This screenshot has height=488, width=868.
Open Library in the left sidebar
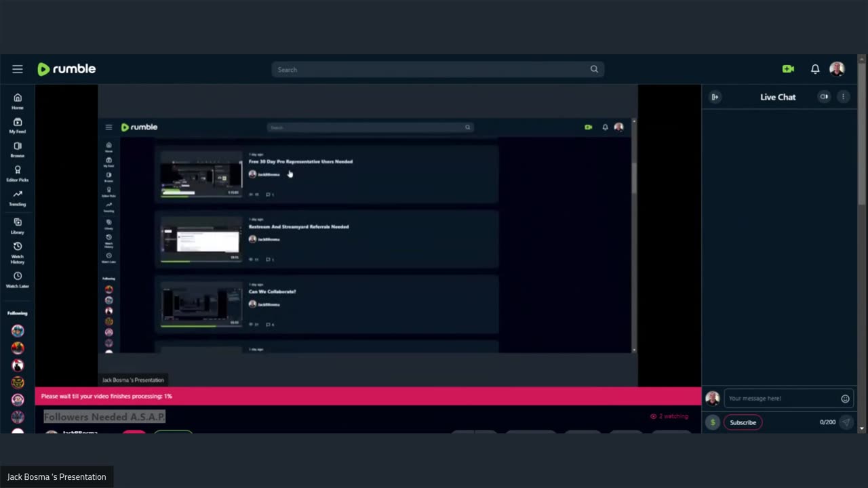(18, 226)
